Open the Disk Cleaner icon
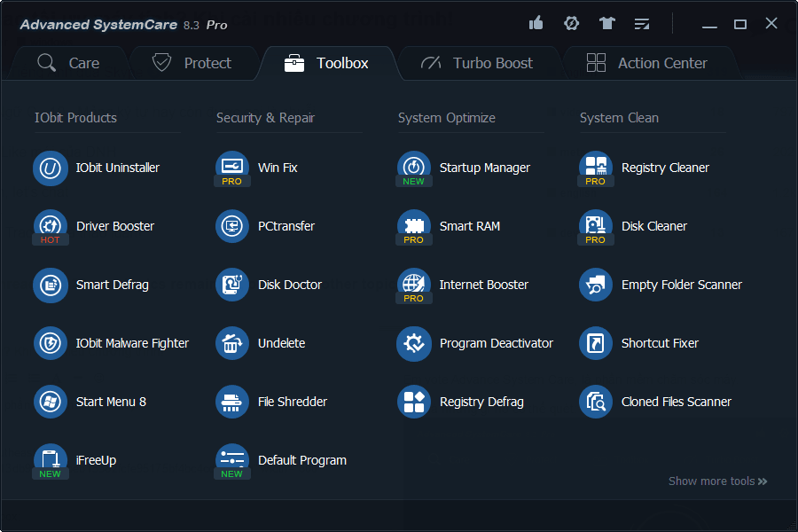This screenshot has height=532, width=798. 596,227
